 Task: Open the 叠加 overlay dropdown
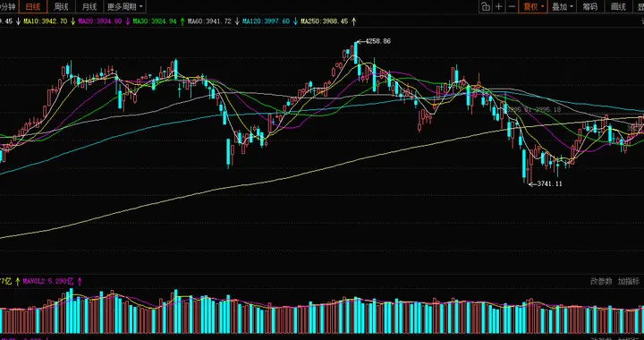[563, 6]
